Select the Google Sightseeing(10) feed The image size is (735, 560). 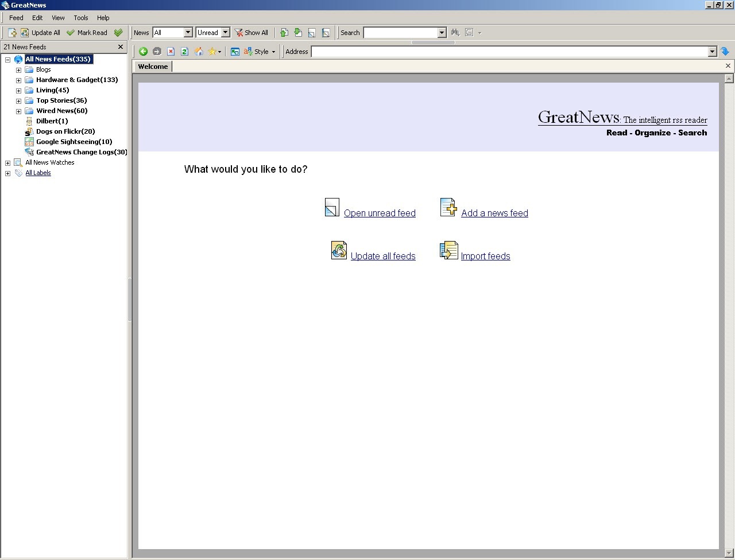point(74,142)
